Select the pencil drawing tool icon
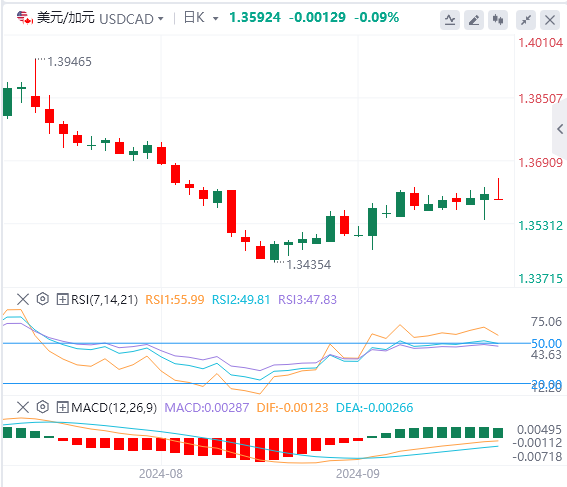Image resolution: width=567 pixels, height=487 pixels. (474, 20)
